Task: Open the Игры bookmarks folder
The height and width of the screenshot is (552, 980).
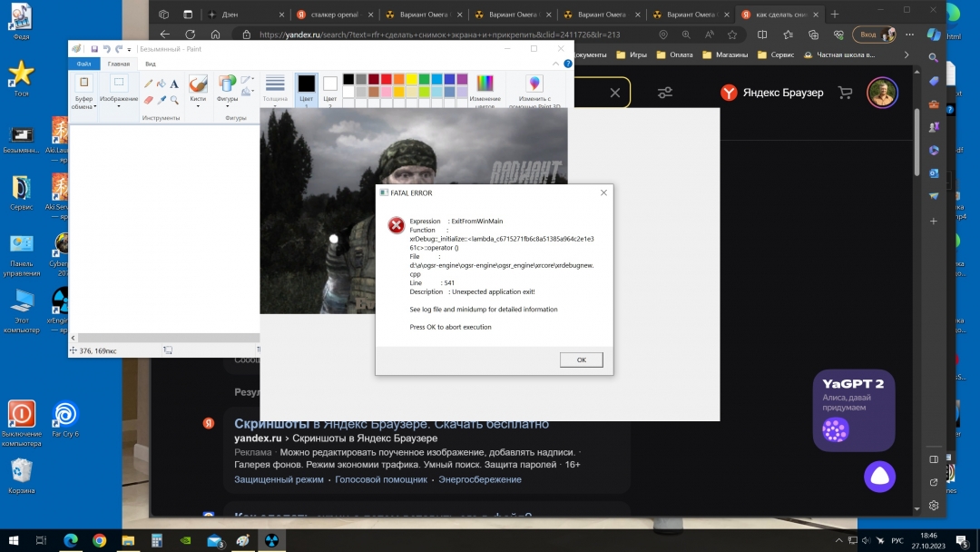Action: click(x=632, y=55)
